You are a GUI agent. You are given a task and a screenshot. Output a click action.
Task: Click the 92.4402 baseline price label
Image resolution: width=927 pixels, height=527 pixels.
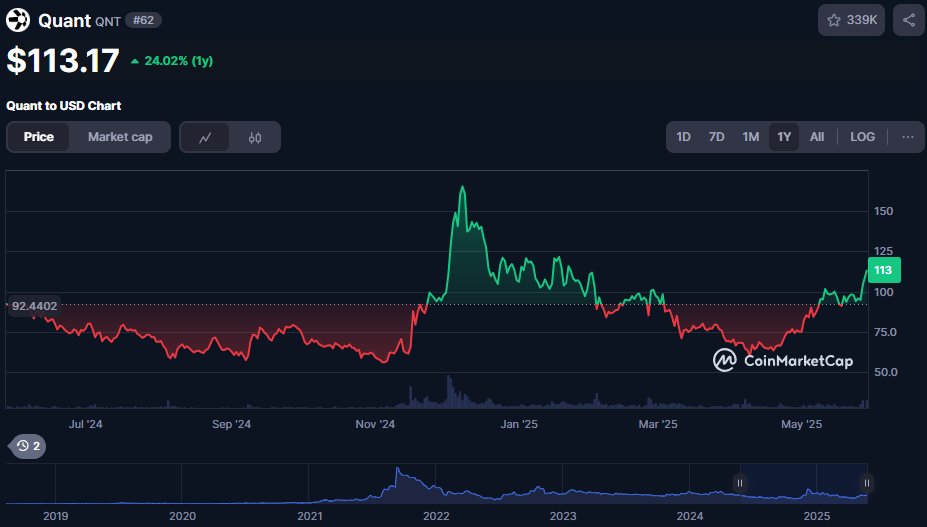[x=34, y=306]
